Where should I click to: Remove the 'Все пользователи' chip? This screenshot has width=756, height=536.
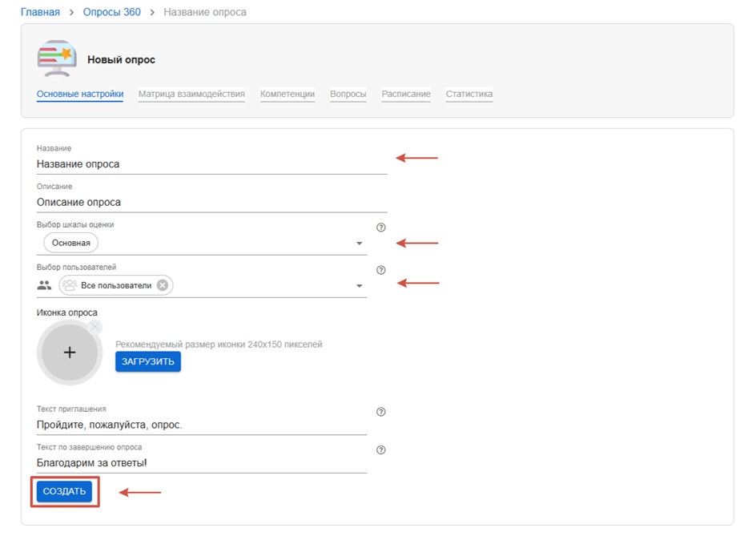163,285
